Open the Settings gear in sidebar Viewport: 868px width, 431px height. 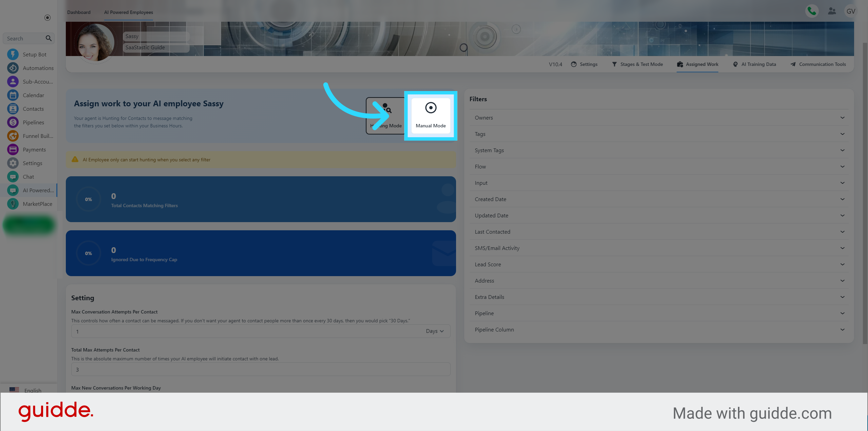[13, 163]
